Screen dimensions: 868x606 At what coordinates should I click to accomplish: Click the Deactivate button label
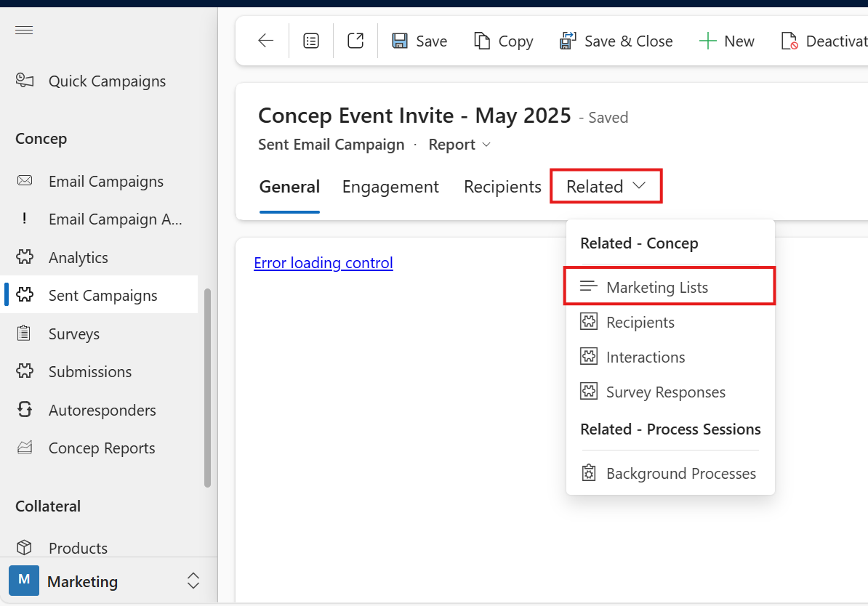(x=837, y=41)
